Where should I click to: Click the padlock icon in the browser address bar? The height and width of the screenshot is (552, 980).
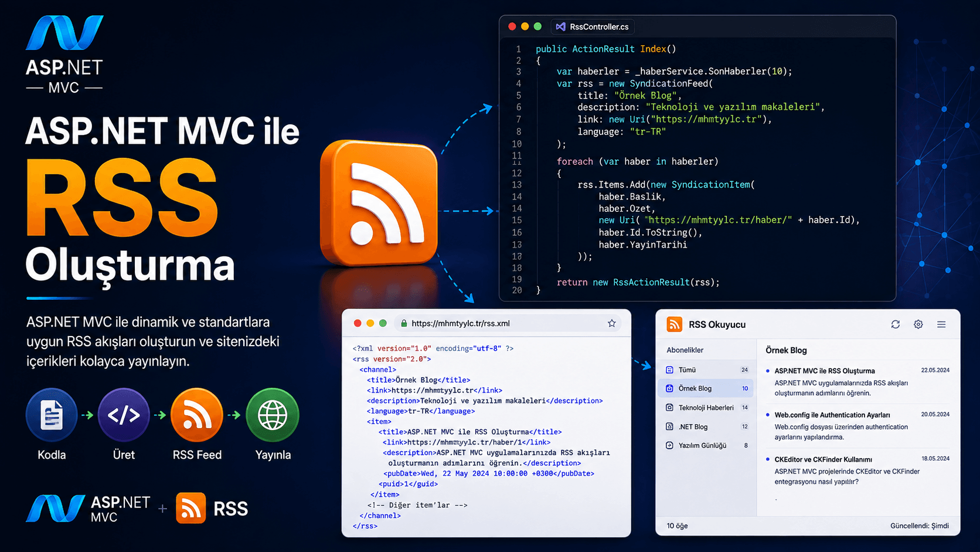pyautogui.click(x=404, y=323)
